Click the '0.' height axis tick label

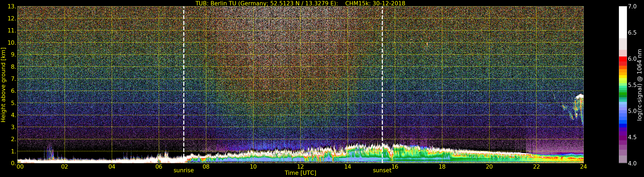click(x=13, y=163)
